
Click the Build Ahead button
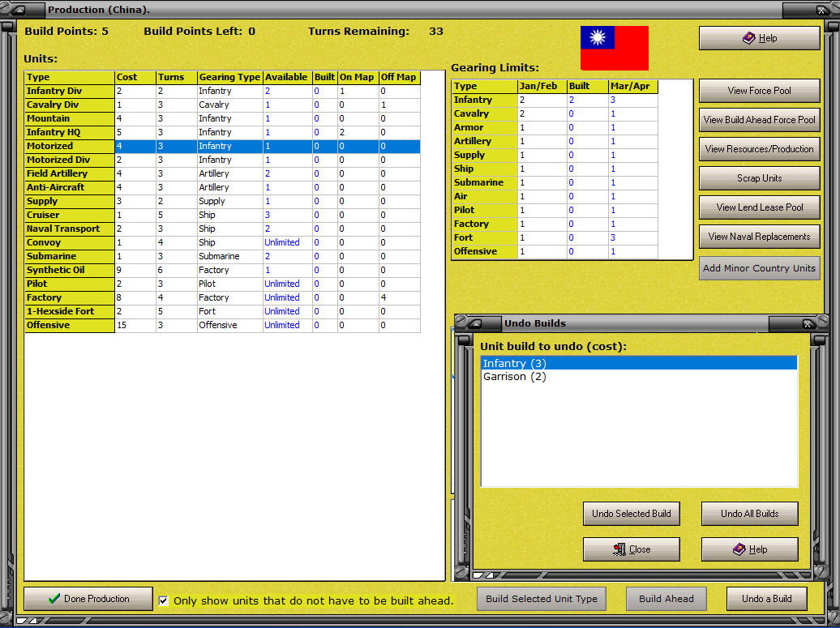(x=666, y=599)
